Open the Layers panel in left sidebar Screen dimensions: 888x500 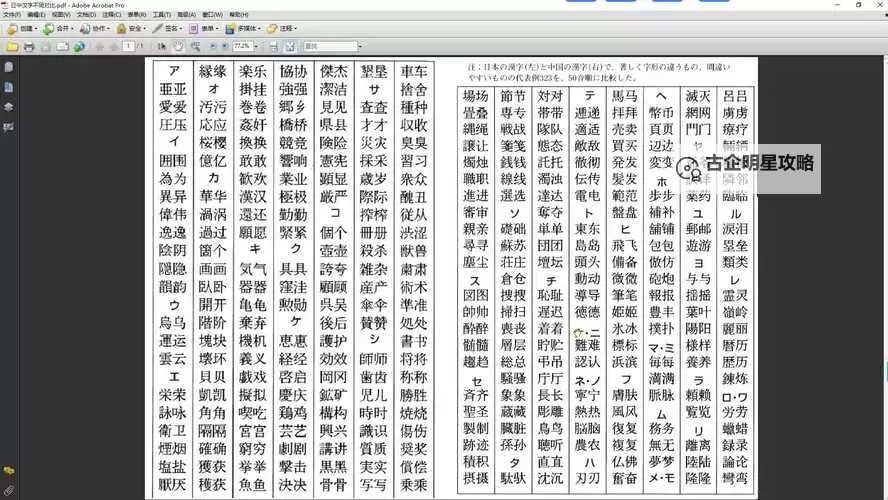(x=8, y=107)
